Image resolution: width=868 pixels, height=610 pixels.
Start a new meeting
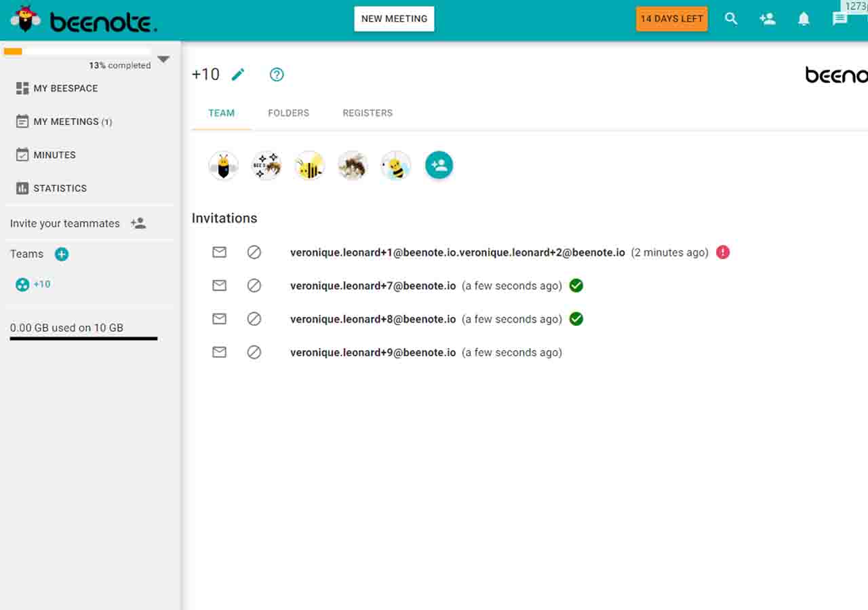click(394, 19)
